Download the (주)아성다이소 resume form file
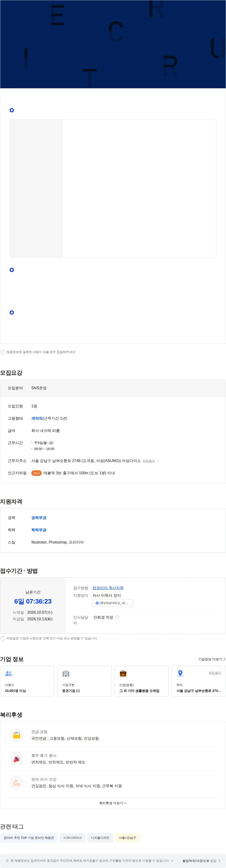 click(x=113, y=603)
